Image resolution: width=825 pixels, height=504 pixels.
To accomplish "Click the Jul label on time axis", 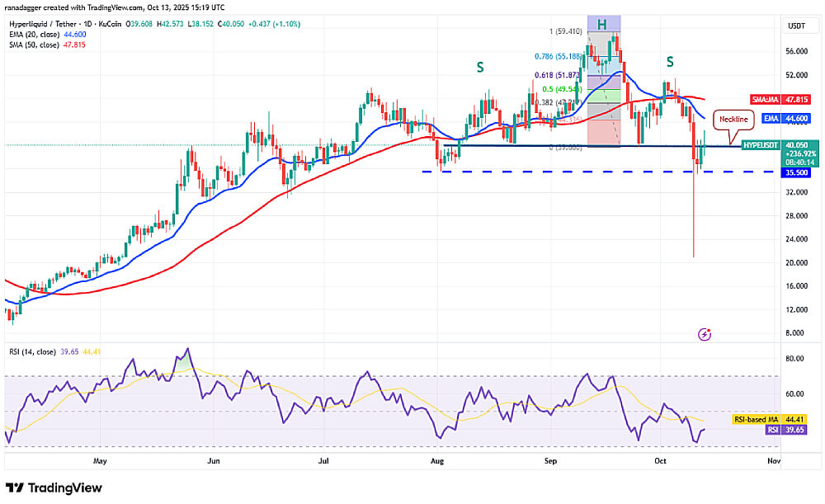I will click(x=323, y=462).
